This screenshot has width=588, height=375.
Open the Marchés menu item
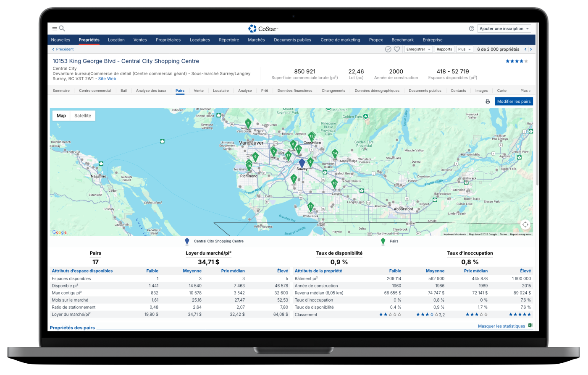tap(256, 40)
